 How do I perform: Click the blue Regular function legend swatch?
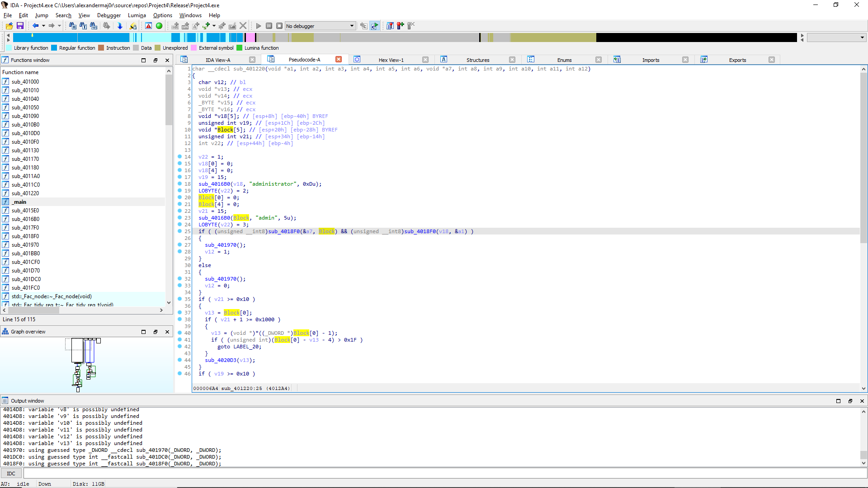coord(54,48)
